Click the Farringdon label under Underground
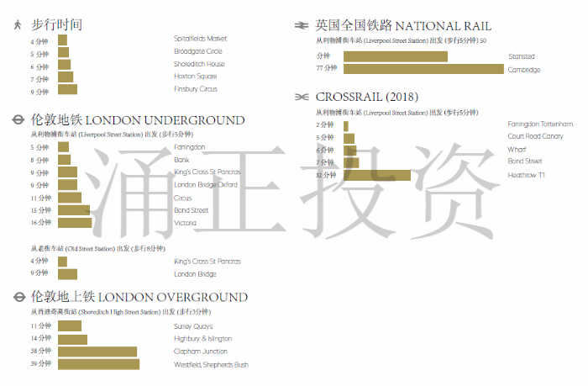Image resolution: width=588 pixels, height=386 pixels. (x=189, y=147)
